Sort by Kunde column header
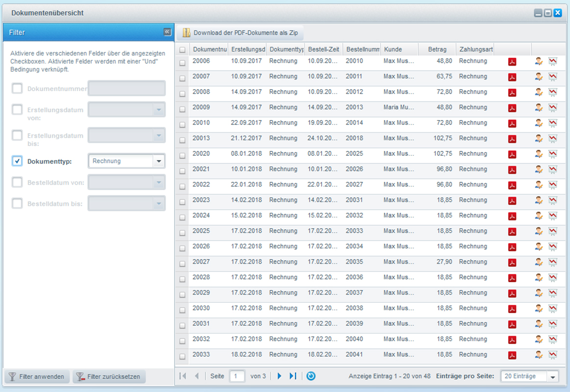The height and width of the screenshot is (392, 570). [x=399, y=49]
